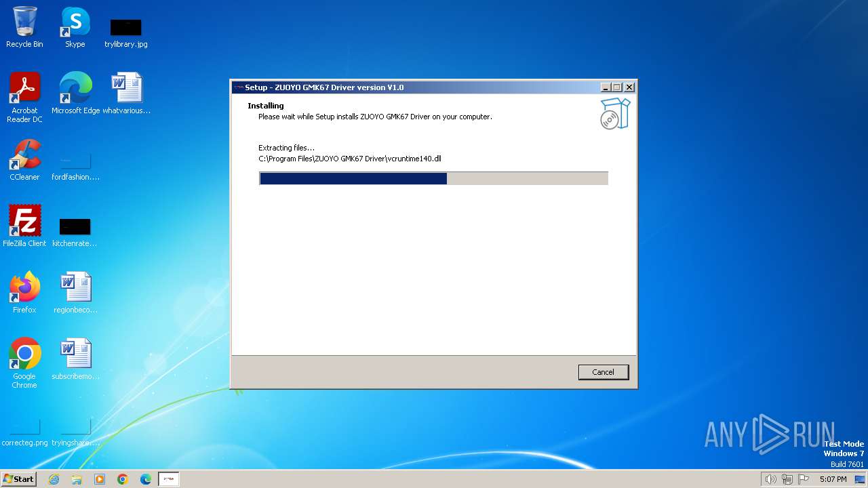Image resolution: width=868 pixels, height=488 pixels.
Task: Select the tryingshare desktop file
Action: pos(75,432)
